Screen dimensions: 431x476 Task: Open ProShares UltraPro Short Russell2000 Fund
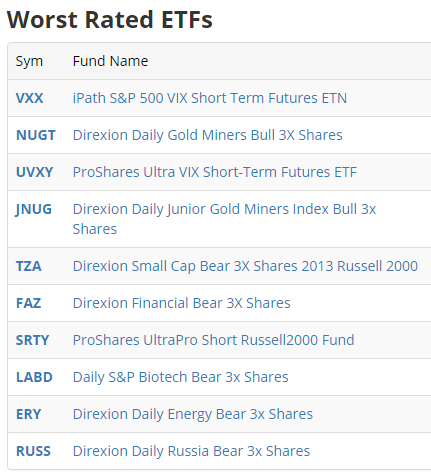[x=213, y=340]
